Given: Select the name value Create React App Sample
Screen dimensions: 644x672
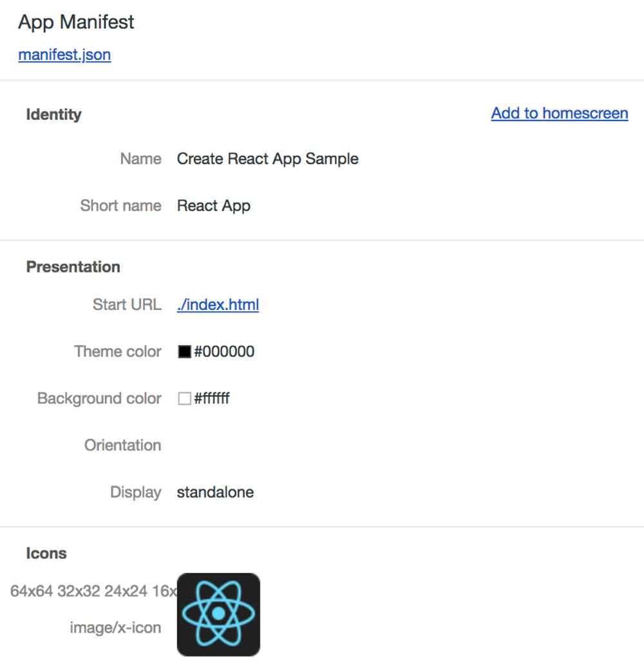Looking at the screenshot, I should (x=268, y=159).
